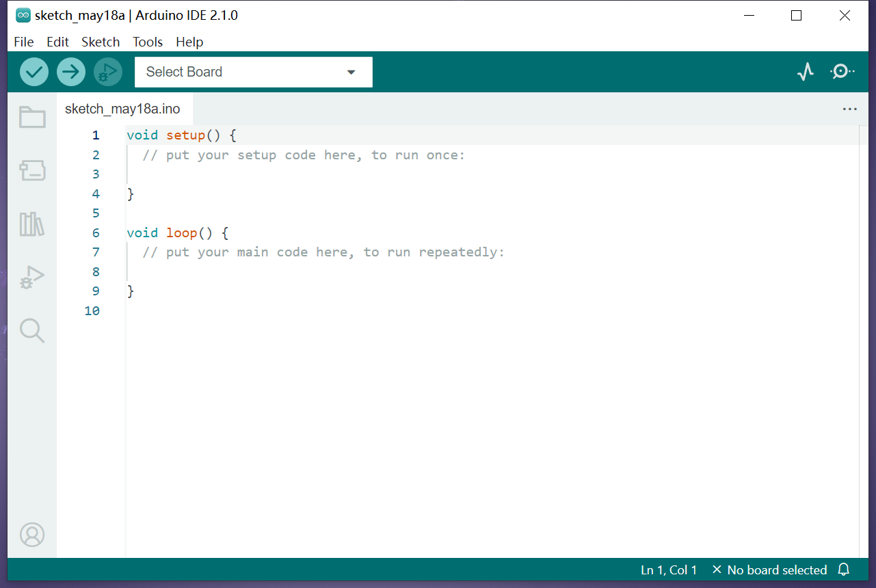
Task: Open the Select Board dropdown
Action: tap(253, 72)
